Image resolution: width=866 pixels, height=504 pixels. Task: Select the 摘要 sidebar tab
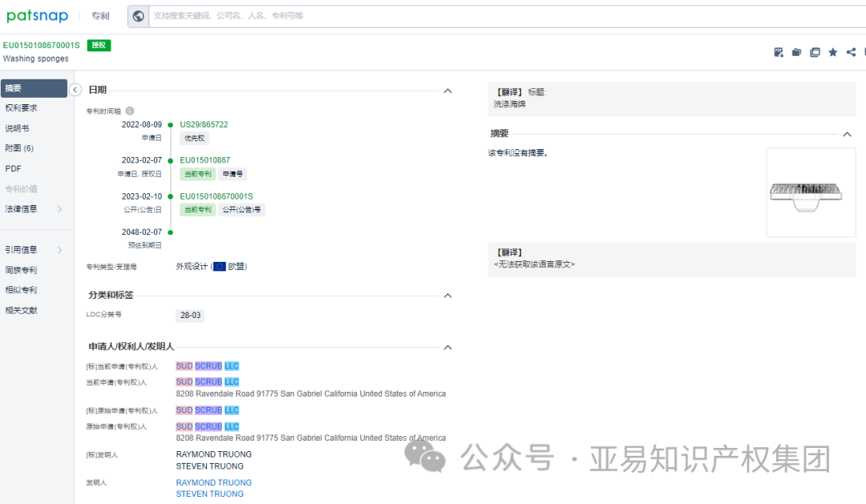point(34,88)
